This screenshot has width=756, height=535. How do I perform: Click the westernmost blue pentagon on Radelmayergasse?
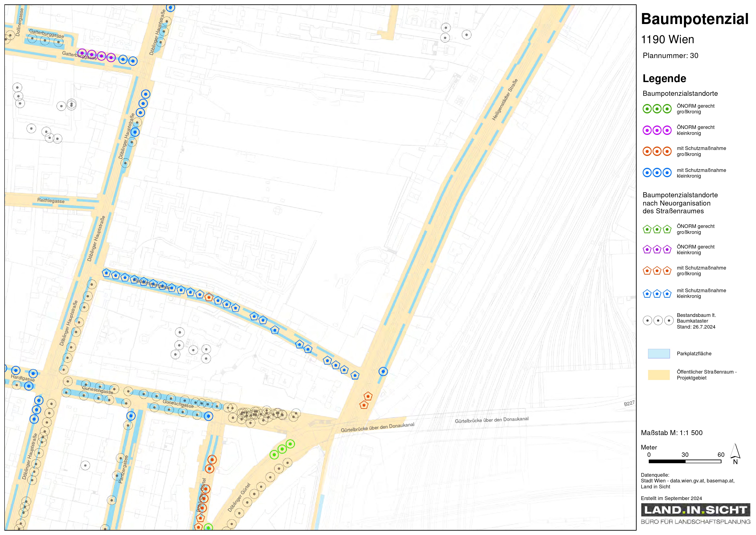[106, 273]
